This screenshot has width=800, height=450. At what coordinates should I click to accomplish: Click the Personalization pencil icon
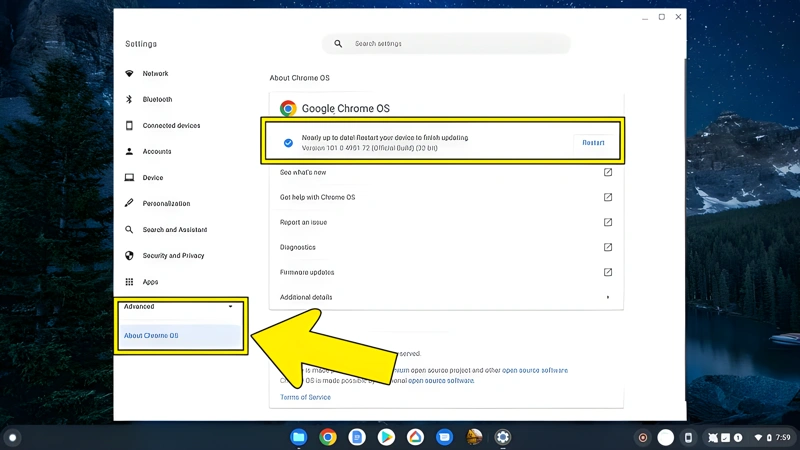(129, 203)
